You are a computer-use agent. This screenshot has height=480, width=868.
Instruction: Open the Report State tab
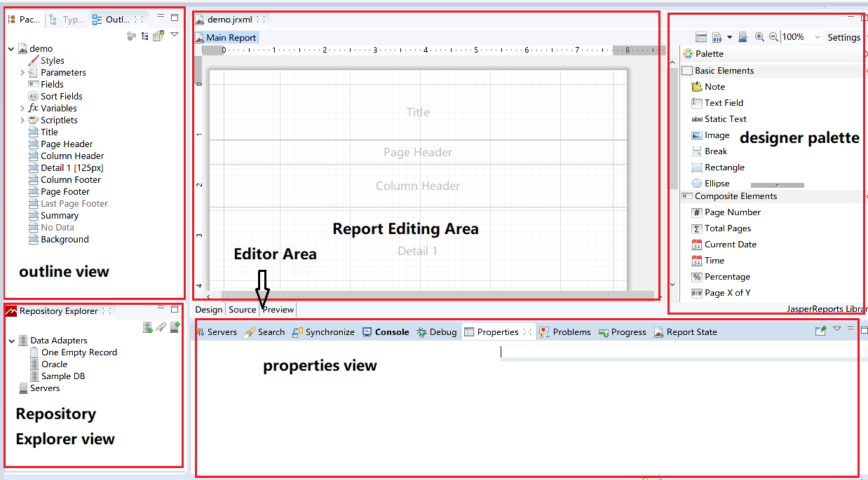pos(685,332)
